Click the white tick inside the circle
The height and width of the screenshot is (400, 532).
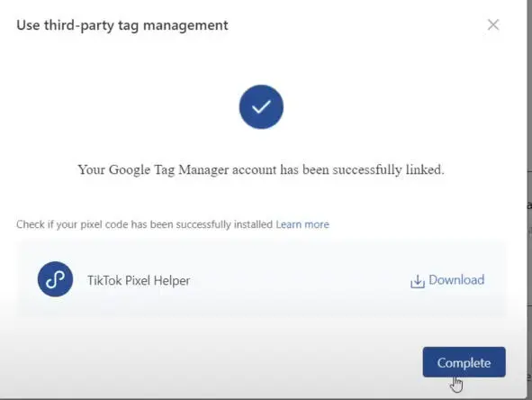pos(261,107)
